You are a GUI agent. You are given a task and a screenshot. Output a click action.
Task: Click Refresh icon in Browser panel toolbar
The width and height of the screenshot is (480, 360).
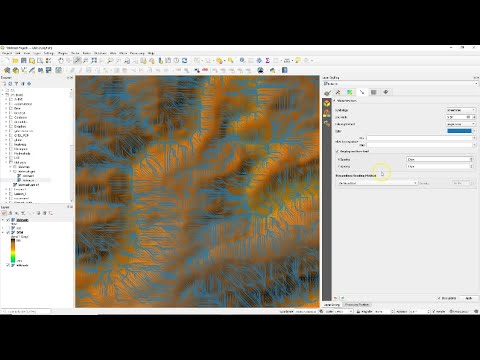pyautogui.click(x=10, y=84)
